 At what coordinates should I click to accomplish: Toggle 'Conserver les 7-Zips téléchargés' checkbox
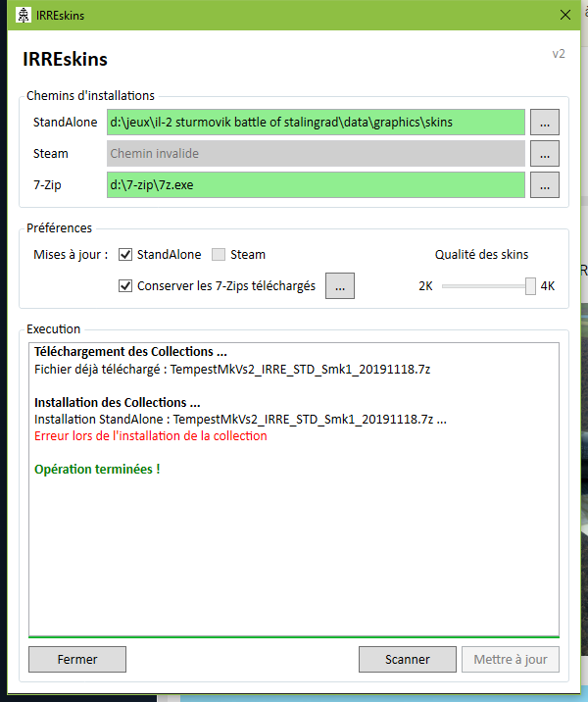(125, 285)
